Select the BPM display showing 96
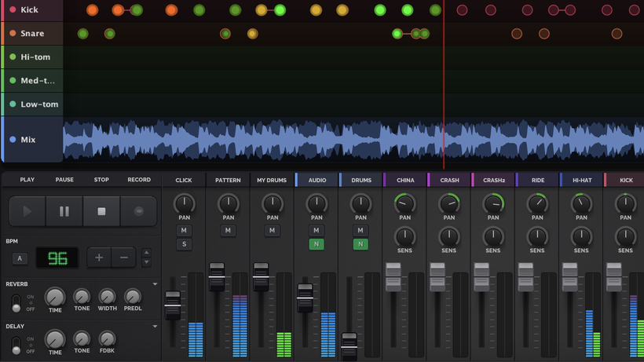 coord(57,258)
